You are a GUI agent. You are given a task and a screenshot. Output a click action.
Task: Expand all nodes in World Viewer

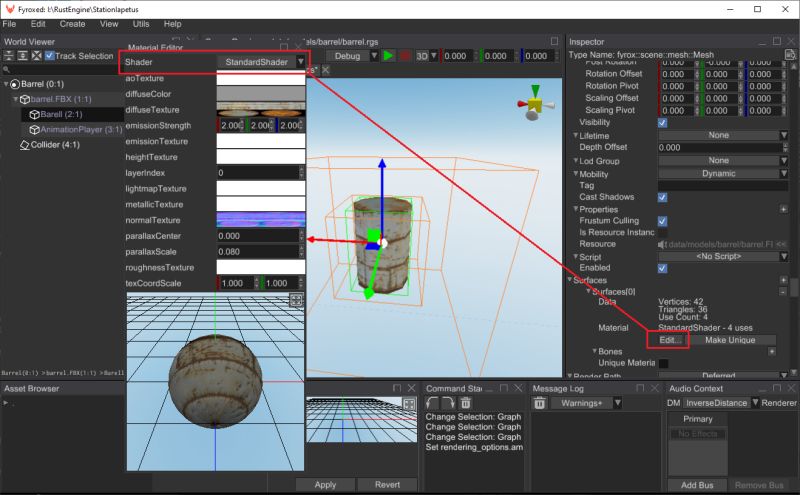[22, 56]
